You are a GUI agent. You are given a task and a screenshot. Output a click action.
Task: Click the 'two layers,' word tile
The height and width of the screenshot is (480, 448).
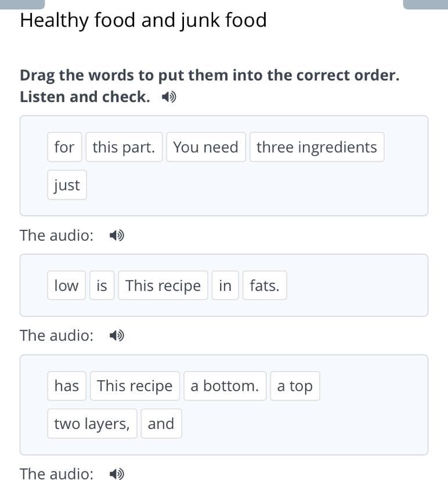92,424
